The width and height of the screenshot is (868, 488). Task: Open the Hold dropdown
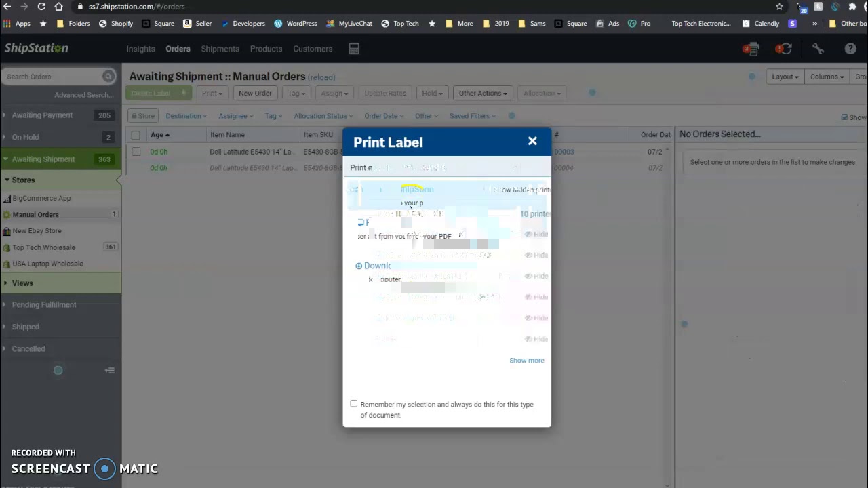[432, 94]
